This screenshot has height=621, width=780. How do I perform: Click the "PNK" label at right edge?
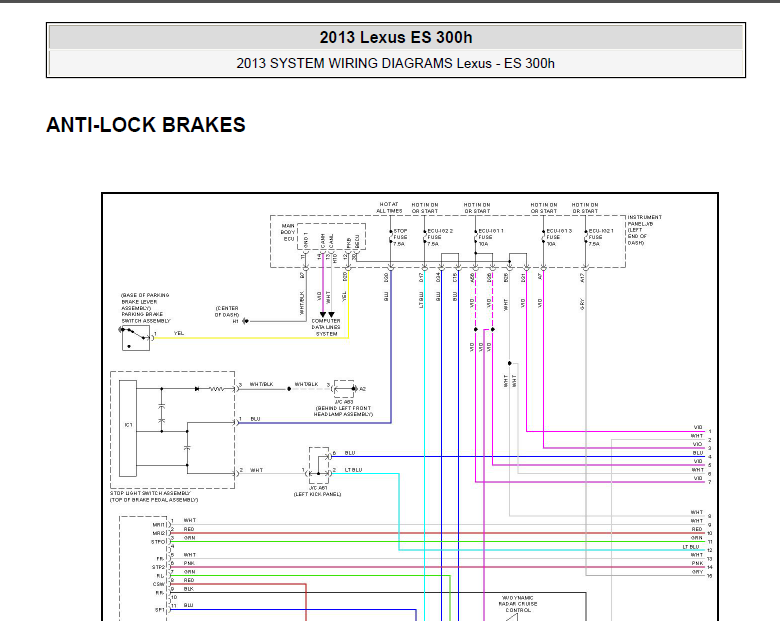pos(696,563)
